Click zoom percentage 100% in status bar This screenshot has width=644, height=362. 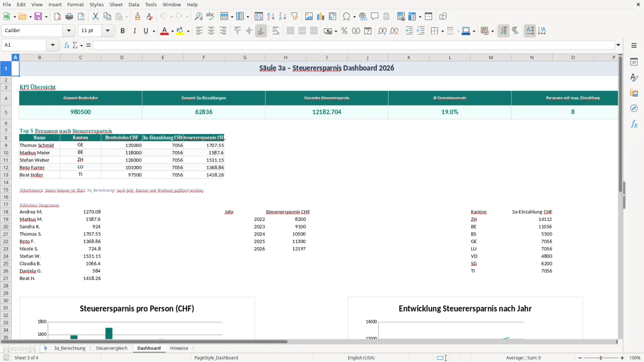tap(635, 358)
